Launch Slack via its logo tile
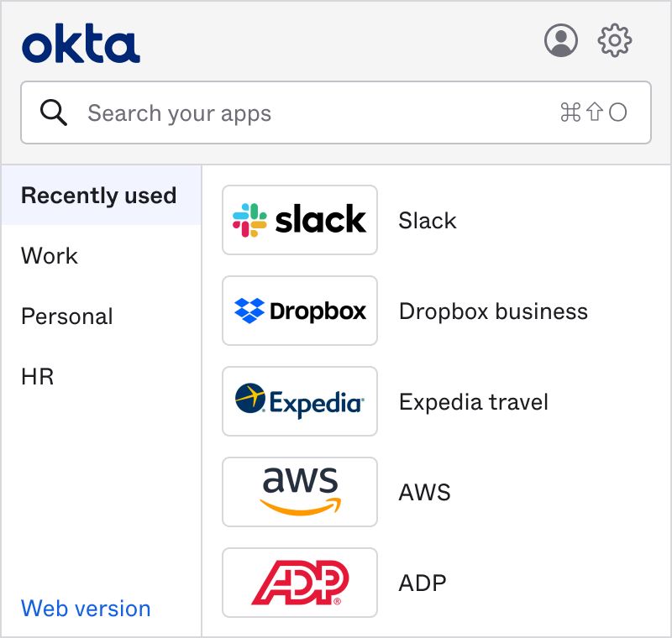 click(300, 220)
